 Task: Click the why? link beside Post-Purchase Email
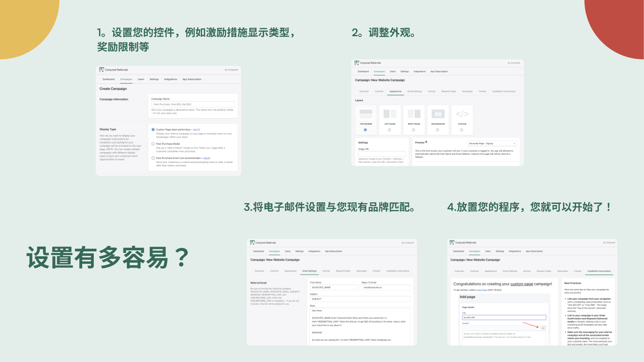pos(207,158)
